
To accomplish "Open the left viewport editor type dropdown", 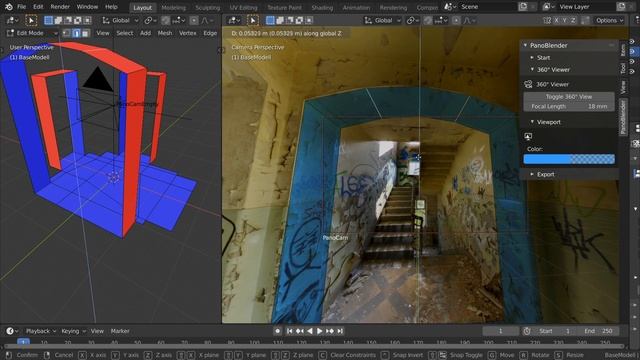I will pos(13,20).
